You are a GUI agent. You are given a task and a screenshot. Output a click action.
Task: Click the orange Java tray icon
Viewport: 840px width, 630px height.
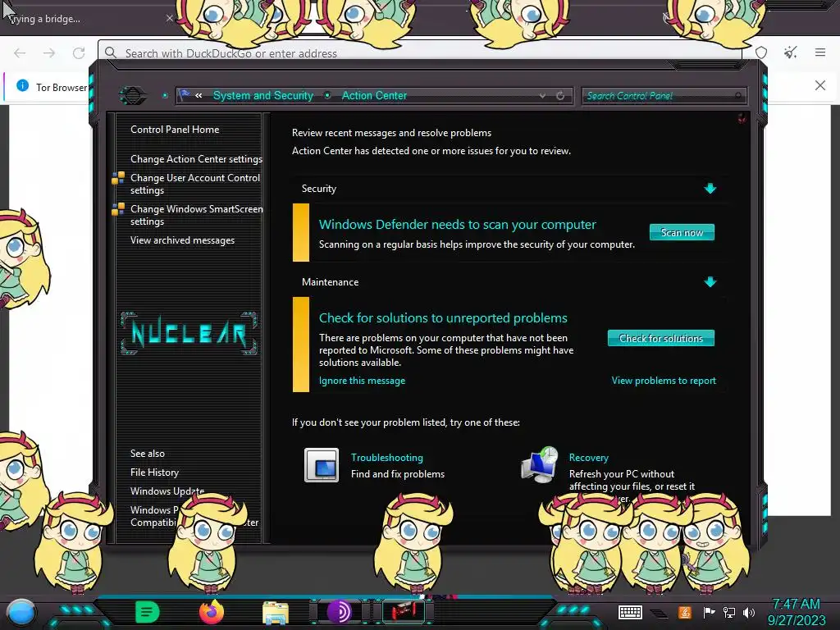coord(685,612)
